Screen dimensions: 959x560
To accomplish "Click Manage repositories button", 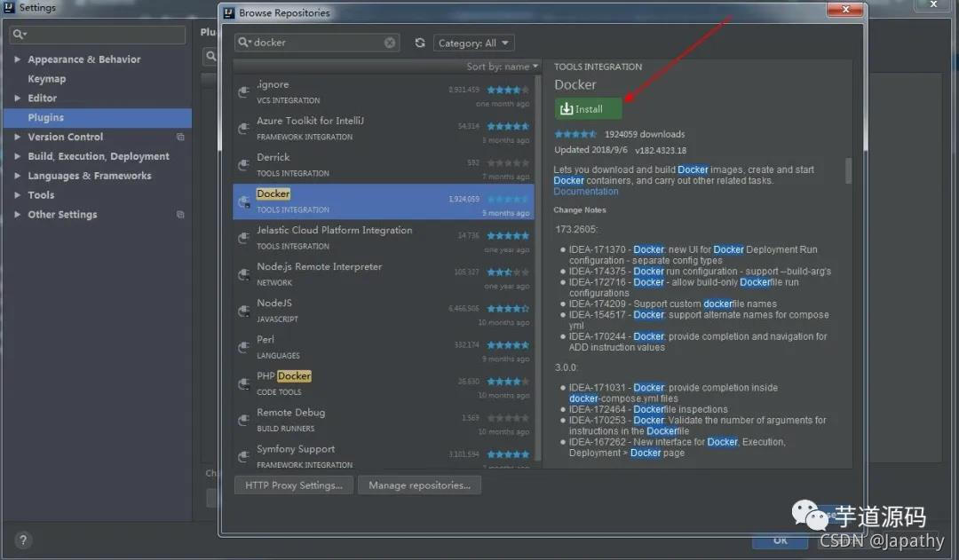I will click(419, 485).
